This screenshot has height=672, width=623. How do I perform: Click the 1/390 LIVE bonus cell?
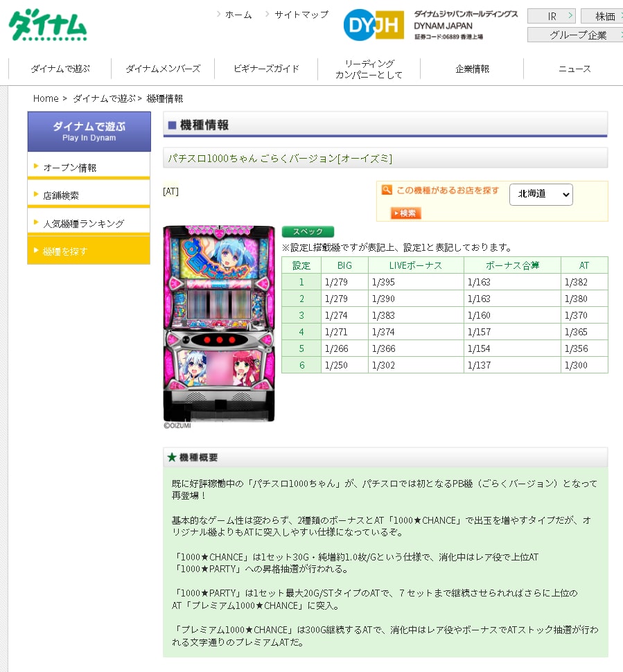416,299
